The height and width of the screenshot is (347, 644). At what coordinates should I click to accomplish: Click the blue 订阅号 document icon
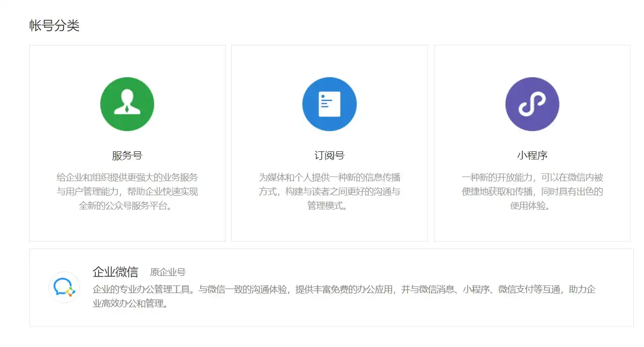[x=330, y=104]
